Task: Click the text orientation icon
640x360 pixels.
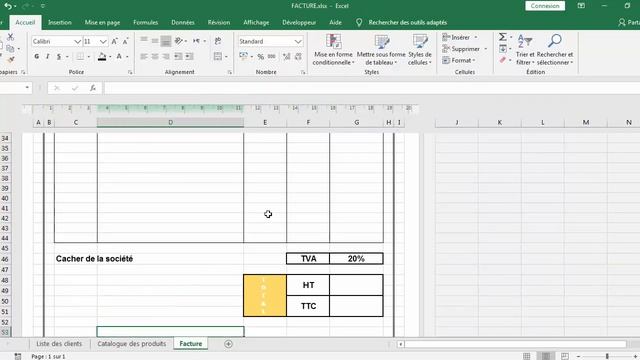Action: pos(179,41)
